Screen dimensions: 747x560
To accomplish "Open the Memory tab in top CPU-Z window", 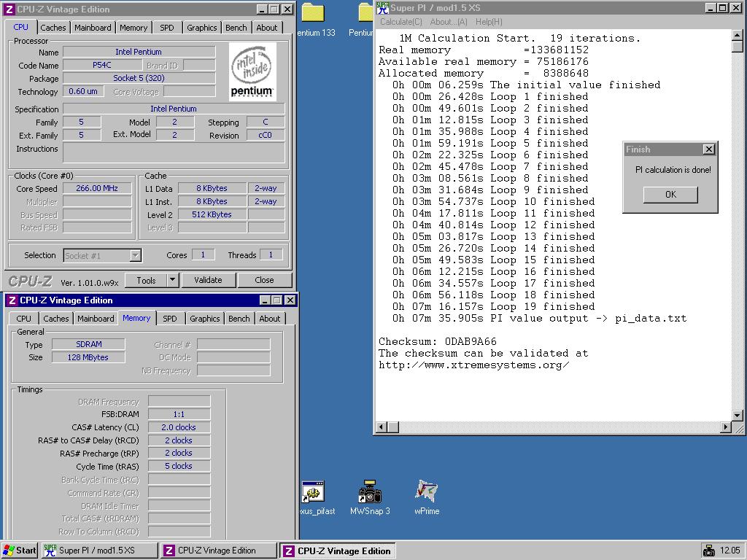I will [x=133, y=28].
